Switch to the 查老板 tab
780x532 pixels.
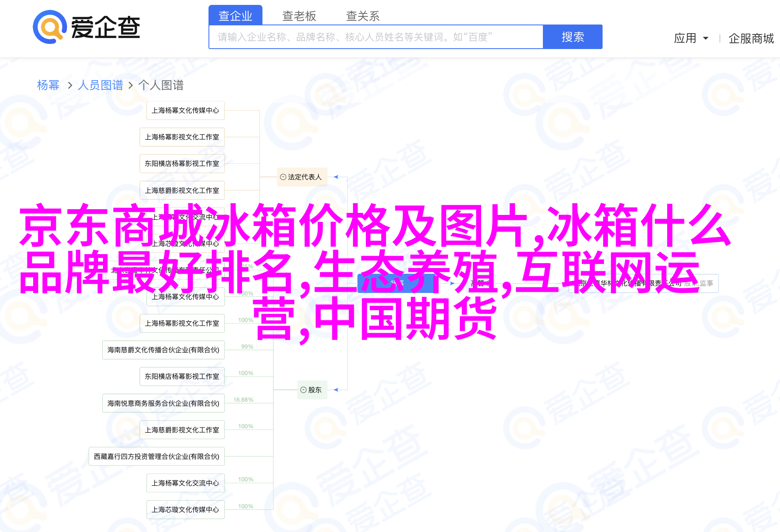(x=299, y=16)
